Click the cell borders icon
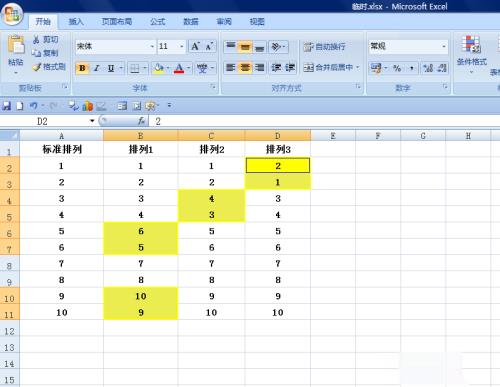Viewport: 500px width, 387px height. click(x=135, y=68)
